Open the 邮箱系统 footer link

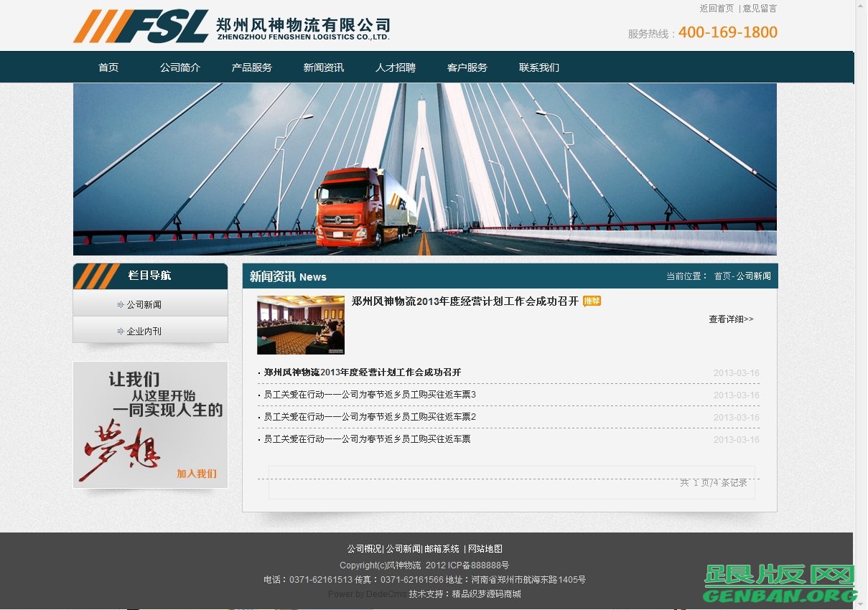(441, 548)
